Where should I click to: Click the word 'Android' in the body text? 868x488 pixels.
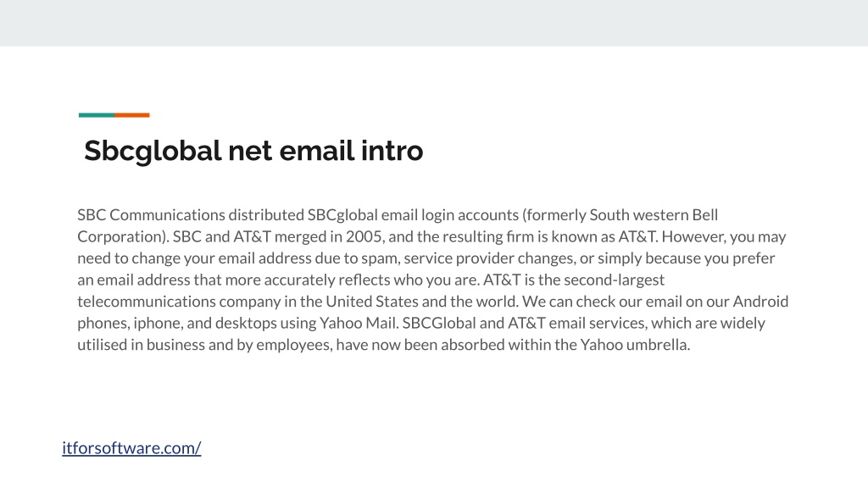pyautogui.click(x=760, y=301)
